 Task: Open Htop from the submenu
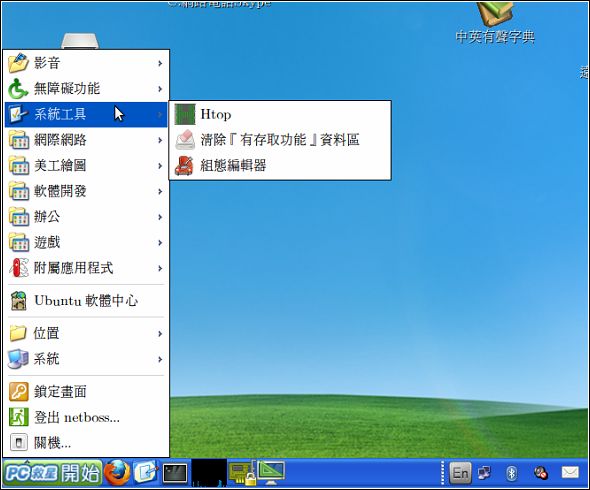coord(280,114)
